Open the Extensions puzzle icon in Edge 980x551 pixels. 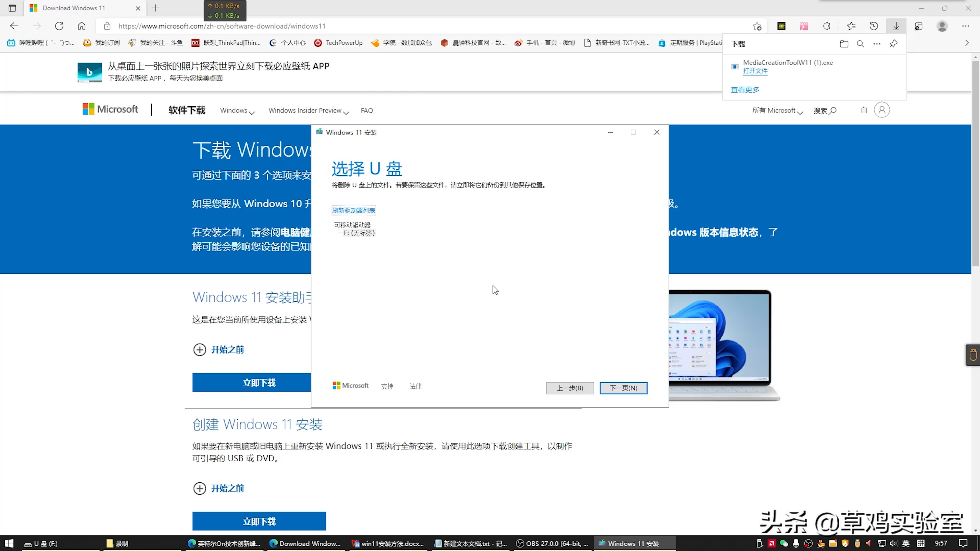(826, 26)
